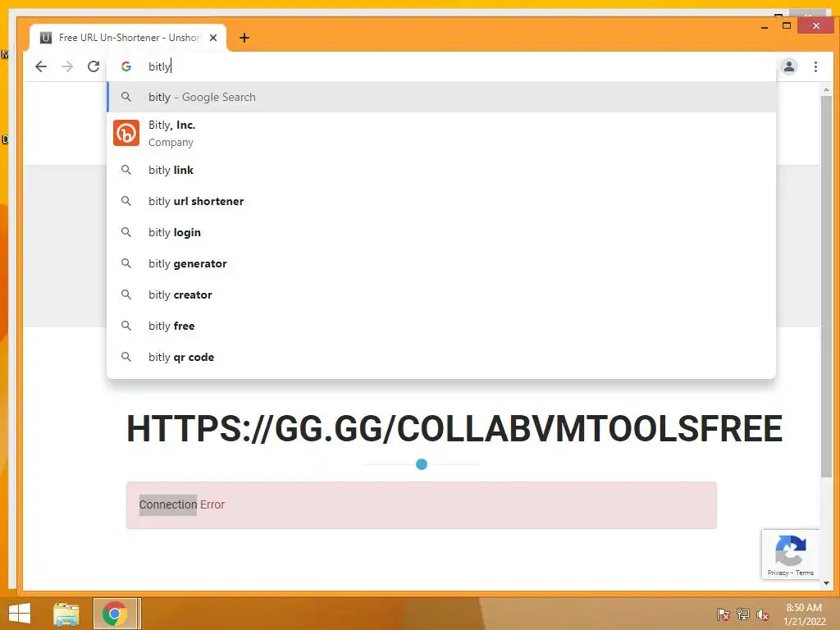
Task: Choose the 'bitly generator' suggestion
Action: pyautogui.click(x=441, y=263)
